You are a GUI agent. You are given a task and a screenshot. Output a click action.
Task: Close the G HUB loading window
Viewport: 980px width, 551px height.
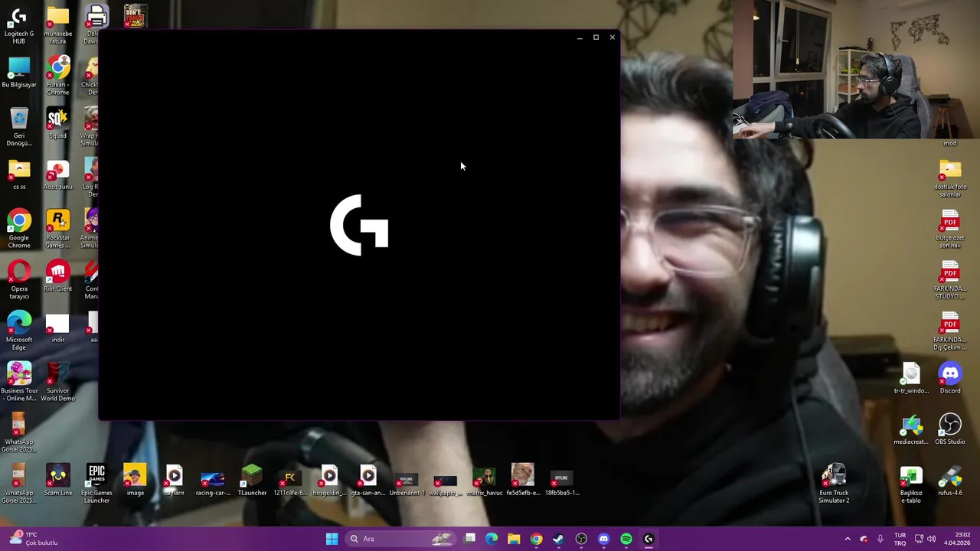click(x=612, y=37)
